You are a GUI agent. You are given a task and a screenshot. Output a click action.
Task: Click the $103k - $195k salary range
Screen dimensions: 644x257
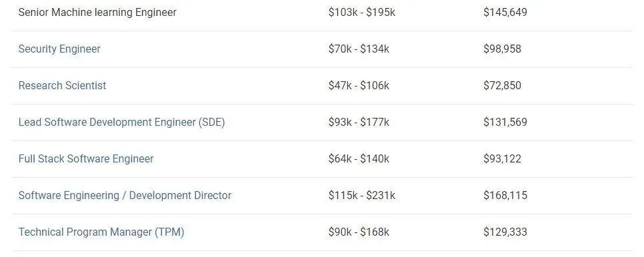[x=362, y=12]
